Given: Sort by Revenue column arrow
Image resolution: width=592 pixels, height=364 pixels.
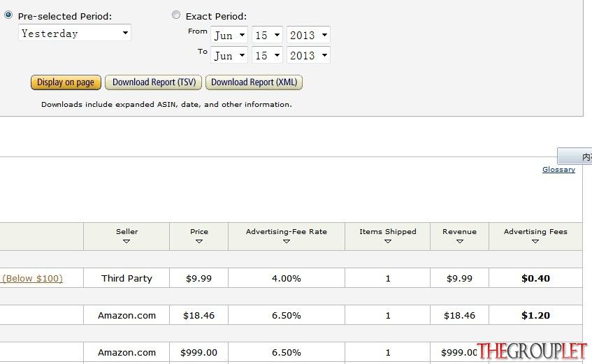Looking at the screenshot, I should [x=459, y=241].
